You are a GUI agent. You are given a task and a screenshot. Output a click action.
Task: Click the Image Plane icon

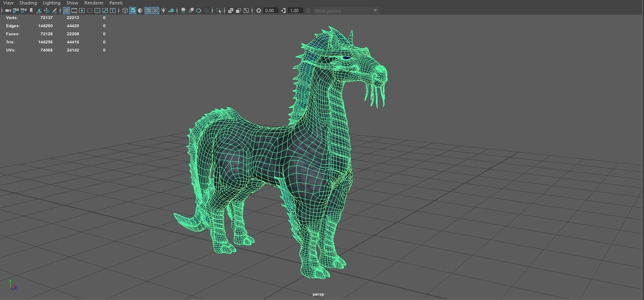pos(39,11)
